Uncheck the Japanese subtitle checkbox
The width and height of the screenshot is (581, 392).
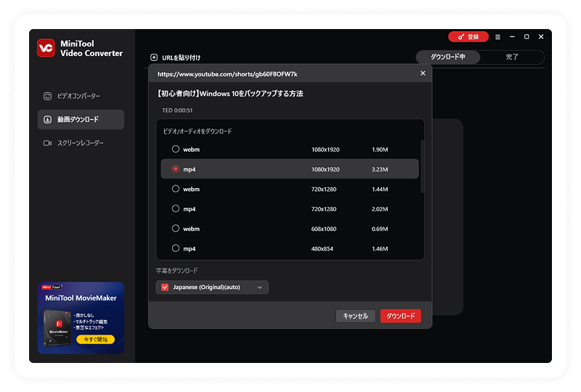165,287
